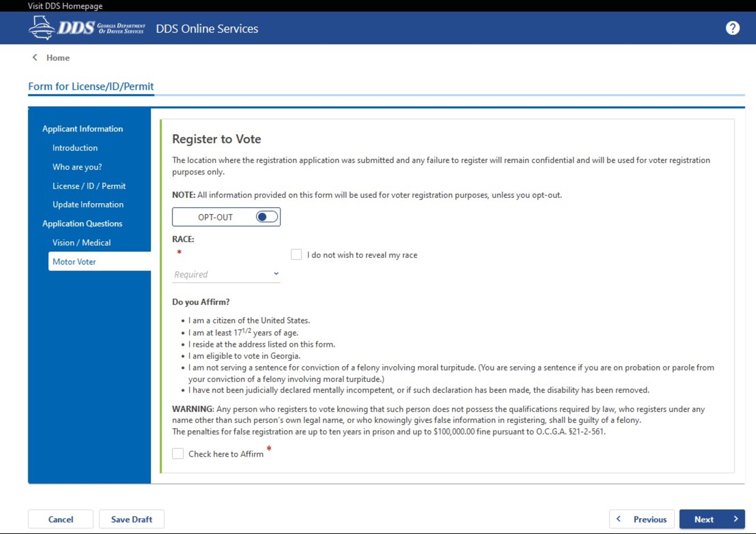Click the left arrow on Previous button
Screen dimensions: 756x534
coord(618,518)
